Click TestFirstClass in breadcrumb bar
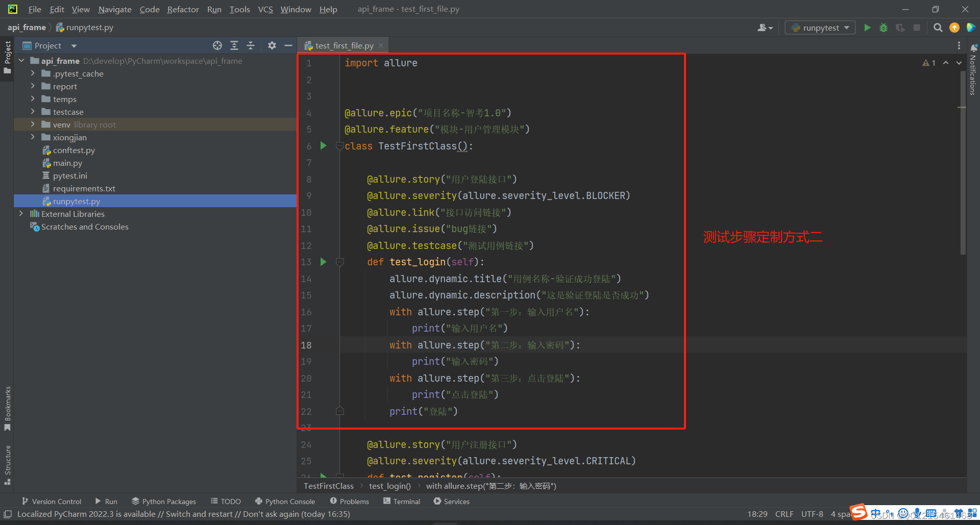This screenshot has width=980, height=525. [x=329, y=486]
